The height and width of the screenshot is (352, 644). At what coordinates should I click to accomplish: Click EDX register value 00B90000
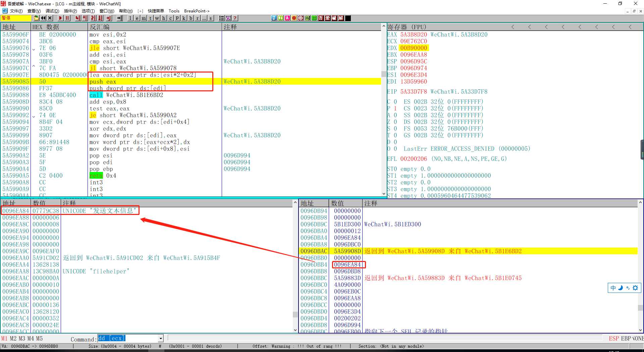click(x=414, y=48)
